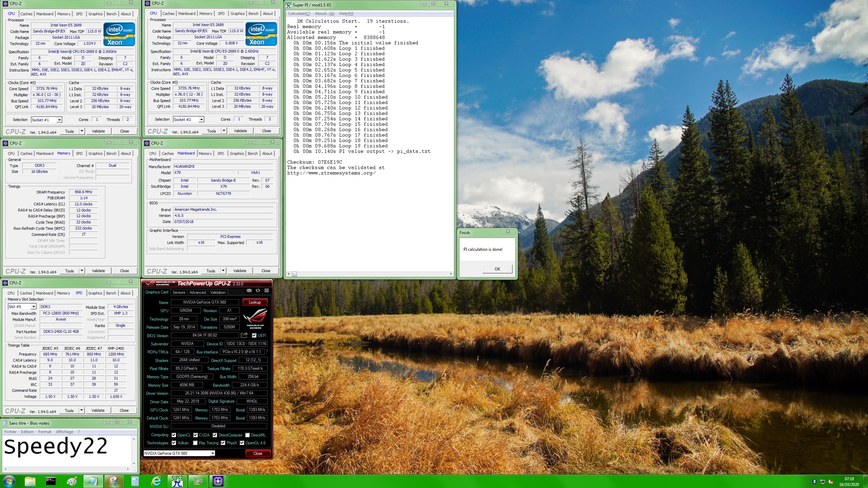The height and width of the screenshot is (488, 868).
Task: Open the Bench tab in the CPU-Z SPD window
Action: [111, 293]
